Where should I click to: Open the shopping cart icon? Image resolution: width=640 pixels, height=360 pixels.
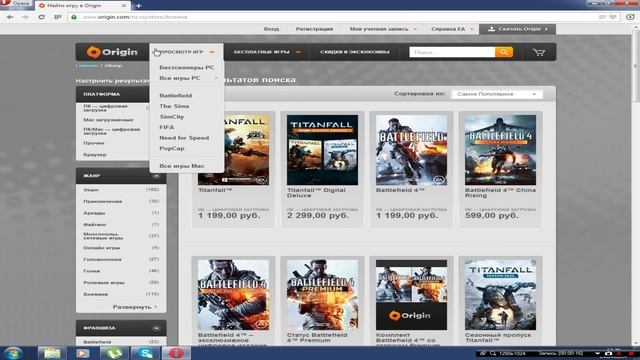(539, 52)
